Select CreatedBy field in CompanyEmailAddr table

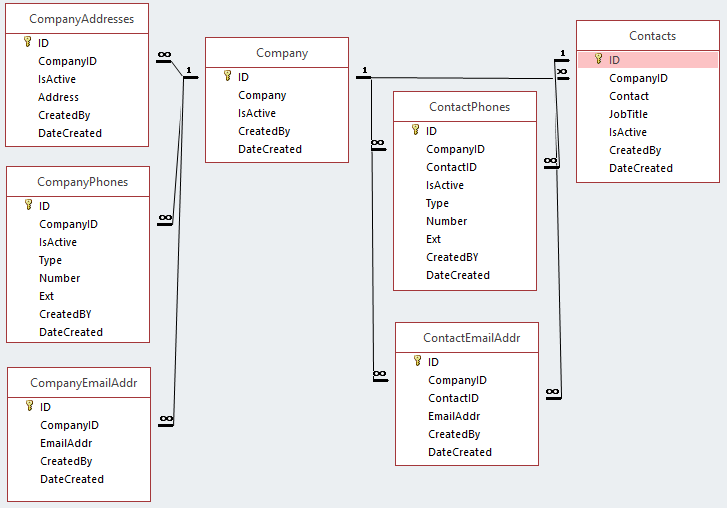[66, 462]
